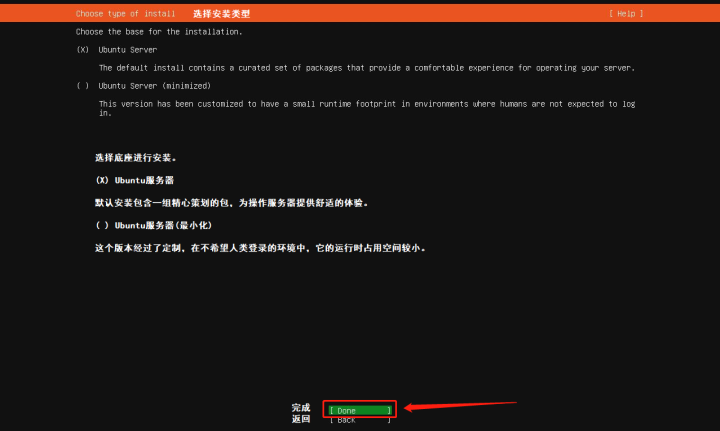Click the default install description sentence

(x=366, y=68)
